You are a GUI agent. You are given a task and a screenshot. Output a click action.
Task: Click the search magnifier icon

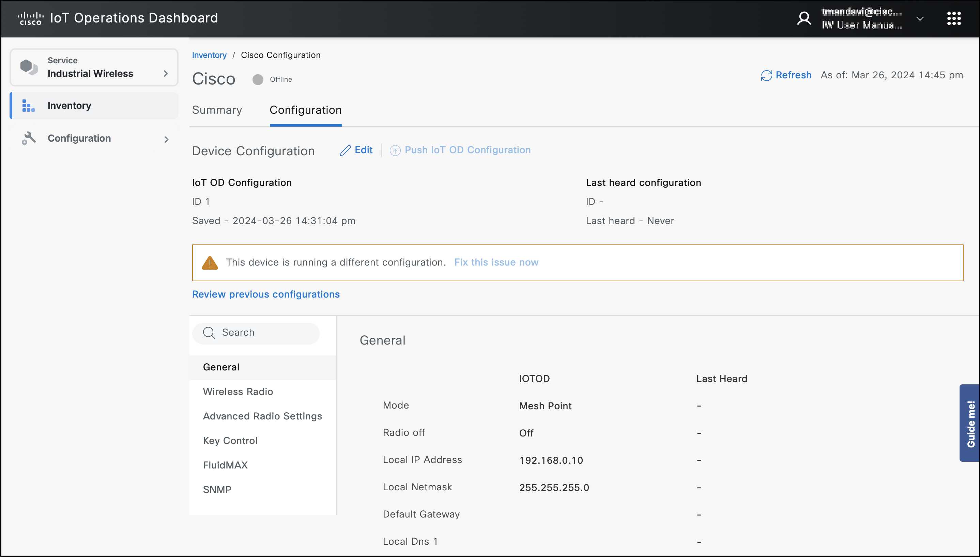tap(209, 333)
